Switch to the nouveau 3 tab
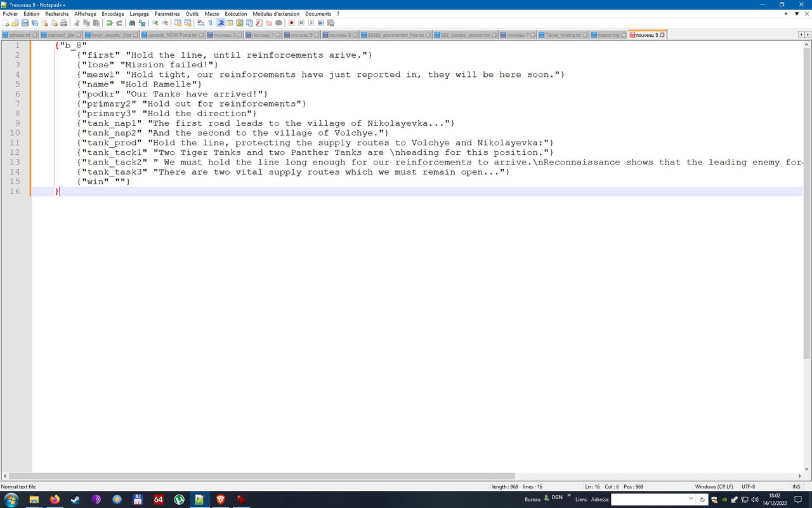Viewport: 812px width, 508px height. 225,35
